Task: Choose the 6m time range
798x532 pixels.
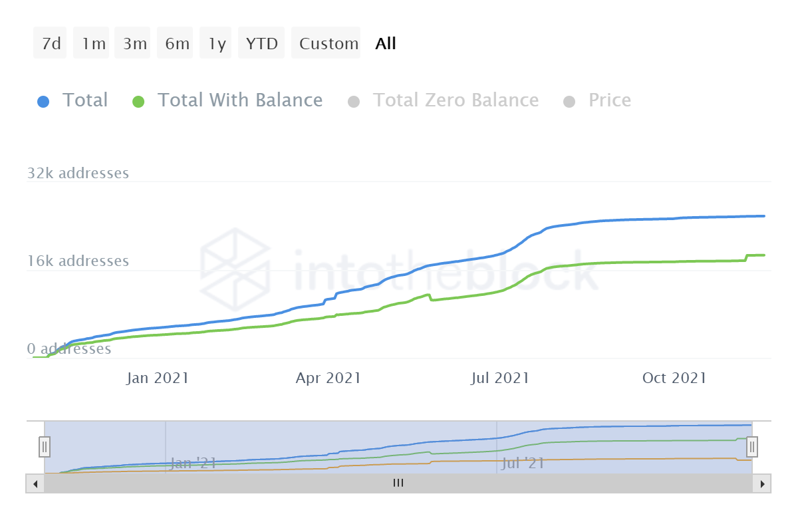Action: click(x=177, y=44)
